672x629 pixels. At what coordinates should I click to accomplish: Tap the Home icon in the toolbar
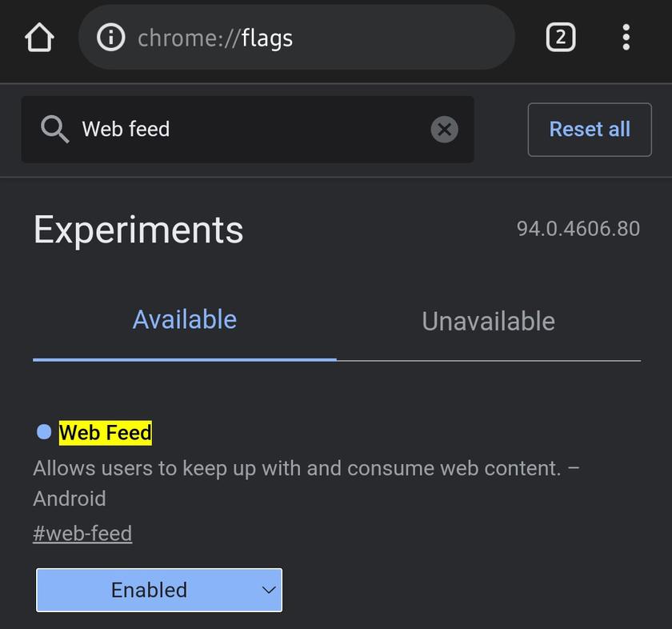(x=39, y=38)
